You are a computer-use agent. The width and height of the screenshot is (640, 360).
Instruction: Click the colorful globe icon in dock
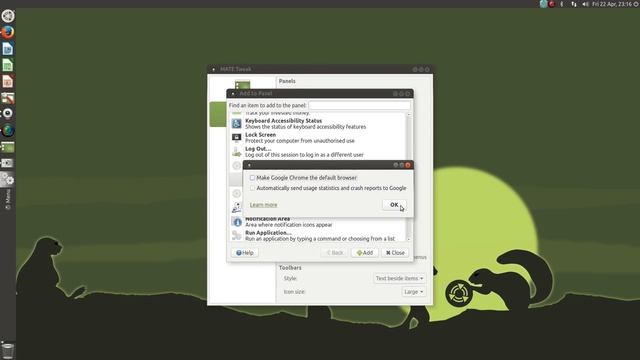click(8, 131)
